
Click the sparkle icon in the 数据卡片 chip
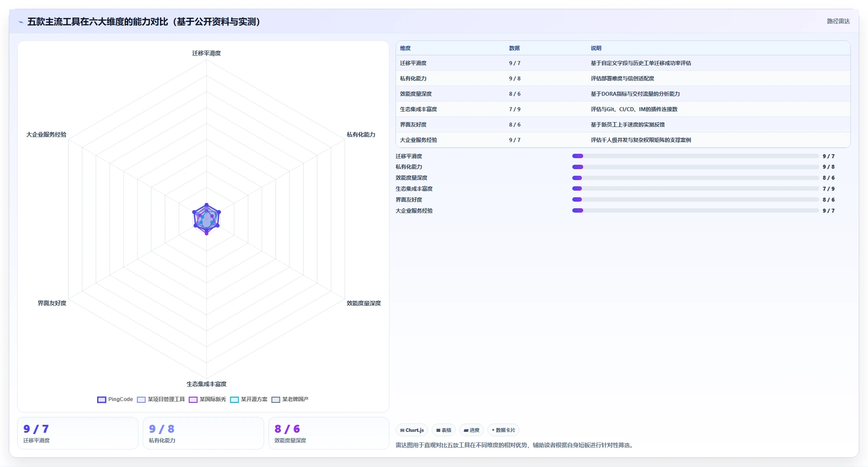point(493,430)
